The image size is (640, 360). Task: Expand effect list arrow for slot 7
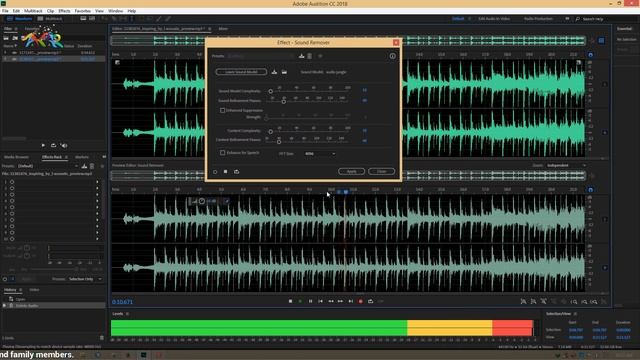coord(97,220)
